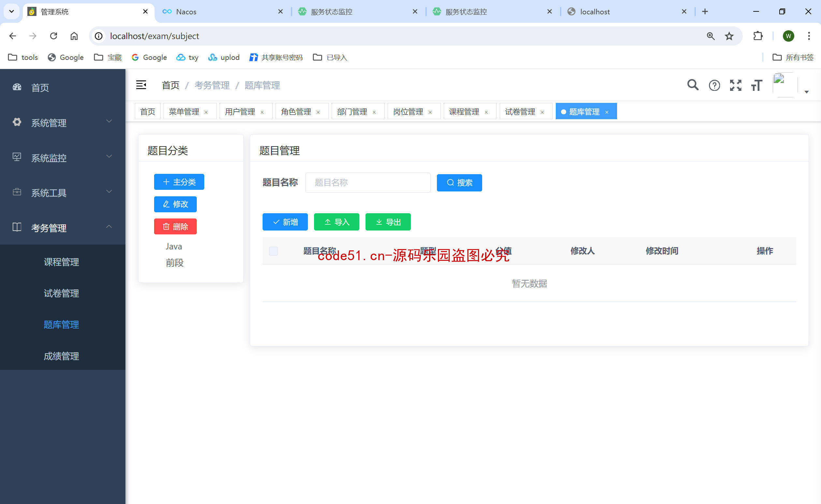Viewport: 821px width, 504px height.
Task: Click the 题库管理 active tab
Action: 585,111
